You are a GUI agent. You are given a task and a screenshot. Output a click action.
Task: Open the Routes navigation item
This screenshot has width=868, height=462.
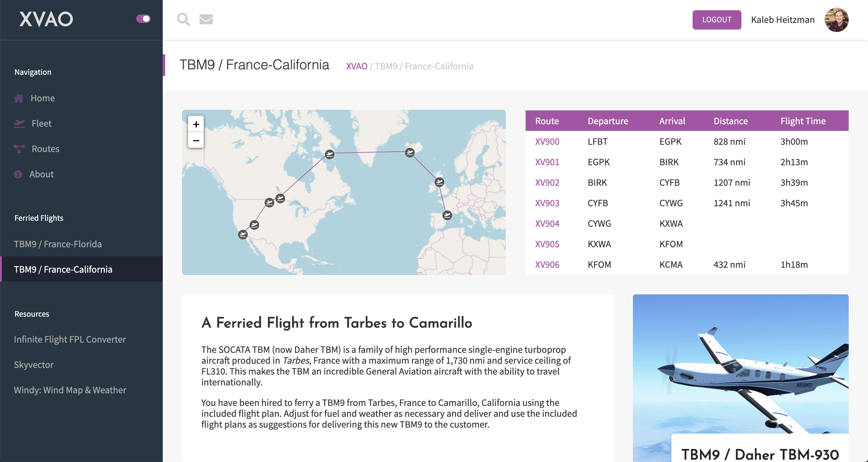[45, 149]
